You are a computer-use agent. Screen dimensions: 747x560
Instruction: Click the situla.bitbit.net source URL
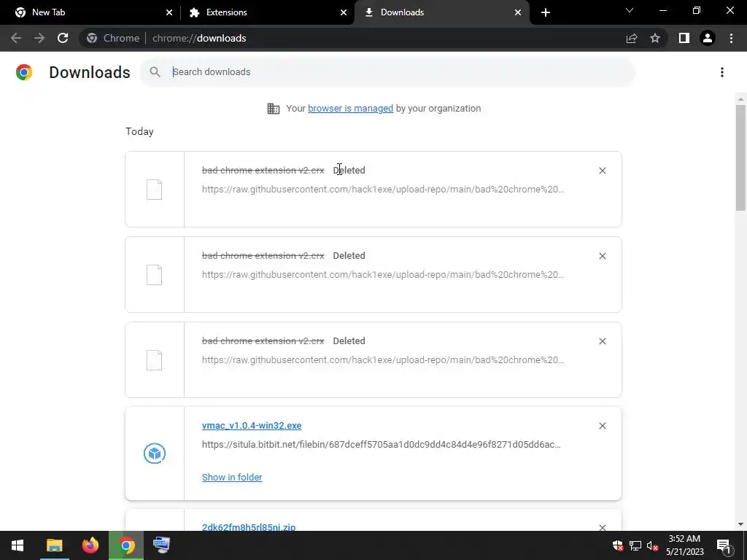tap(381, 445)
